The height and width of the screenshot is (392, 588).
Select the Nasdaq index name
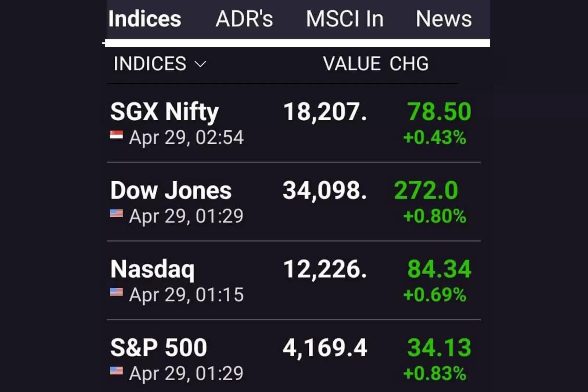153,269
